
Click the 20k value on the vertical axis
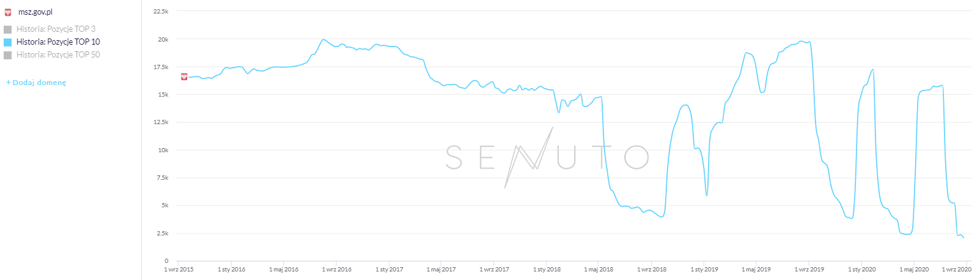tap(163, 40)
